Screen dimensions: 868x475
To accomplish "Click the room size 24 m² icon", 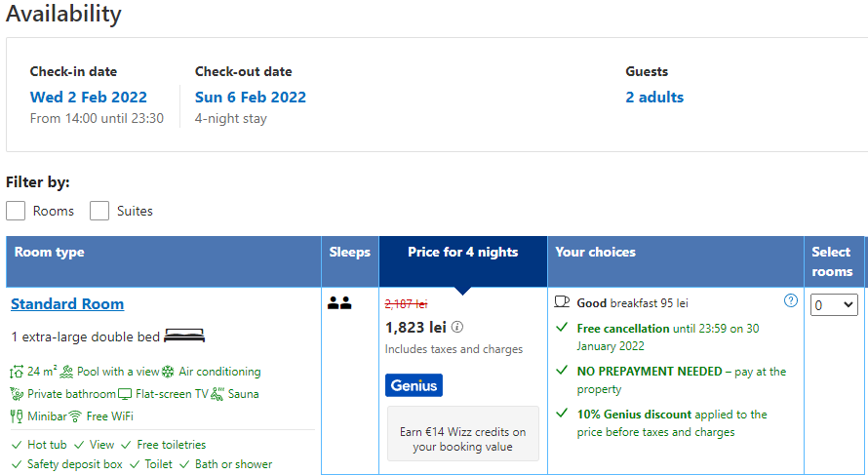I will click(17, 372).
